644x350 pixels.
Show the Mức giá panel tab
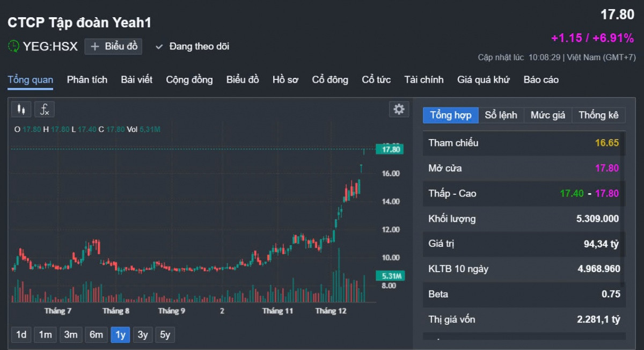pos(547,115)
